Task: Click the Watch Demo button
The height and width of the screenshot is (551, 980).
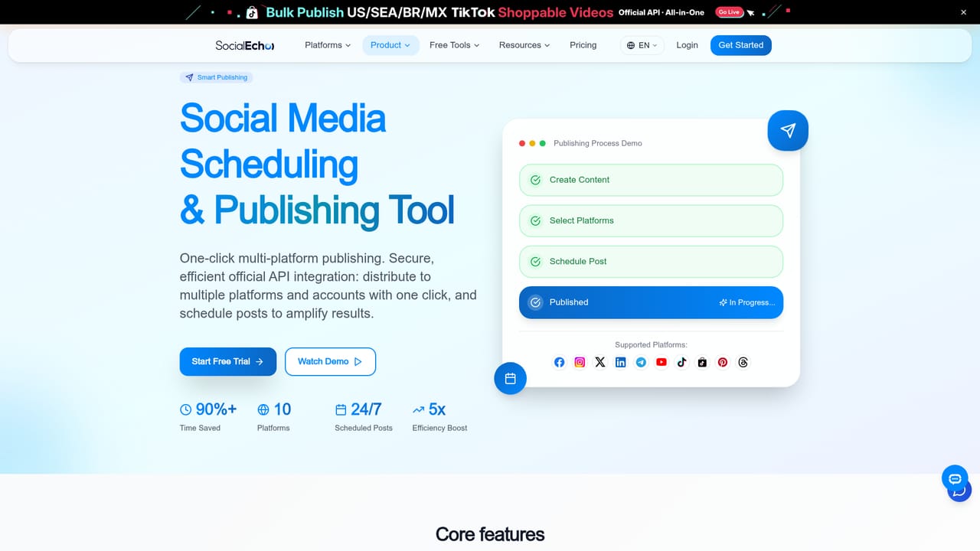Action: 330,361
